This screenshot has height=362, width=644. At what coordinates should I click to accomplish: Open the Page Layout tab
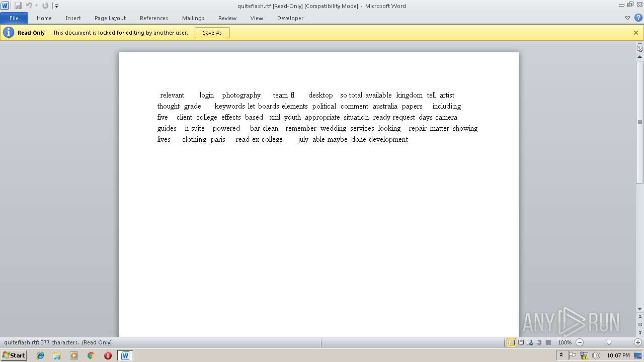click(110, 18)
